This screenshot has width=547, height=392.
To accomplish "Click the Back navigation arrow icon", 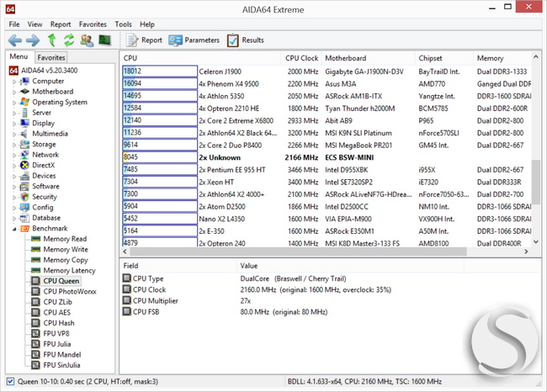I will (x=14, y=40).
